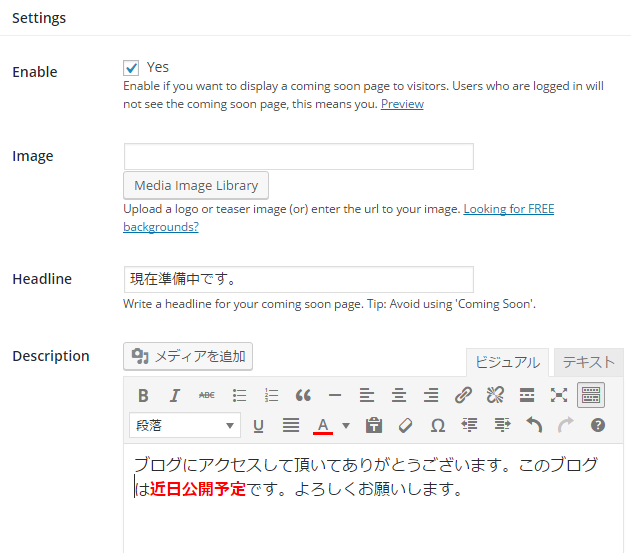Increase paragraph indent
Screen dimensions: 631x553
pos(502,425)
